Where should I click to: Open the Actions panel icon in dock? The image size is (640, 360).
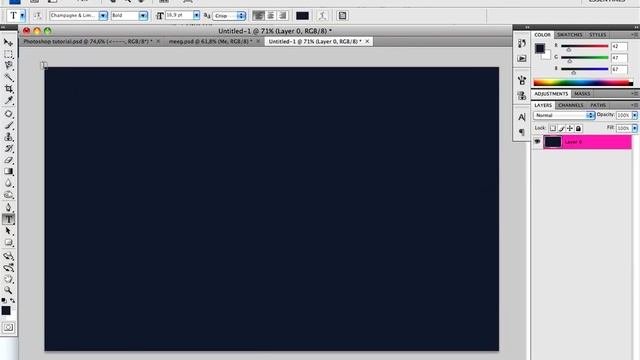pos(522,59)
